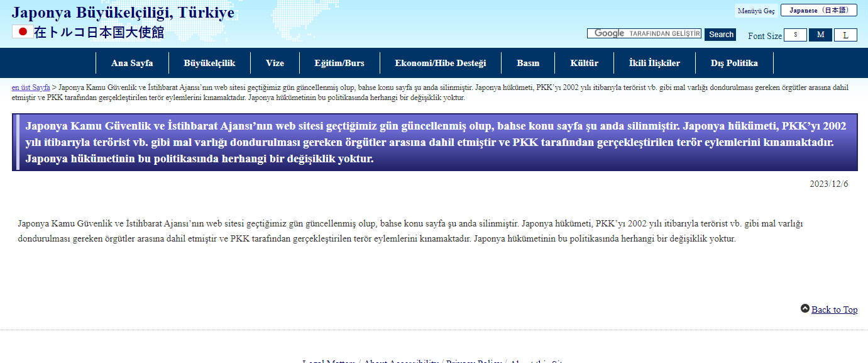Open Ekonomi/Hibe Desteği menu item
Screen dimensions: 868x363
click(441, 63)
